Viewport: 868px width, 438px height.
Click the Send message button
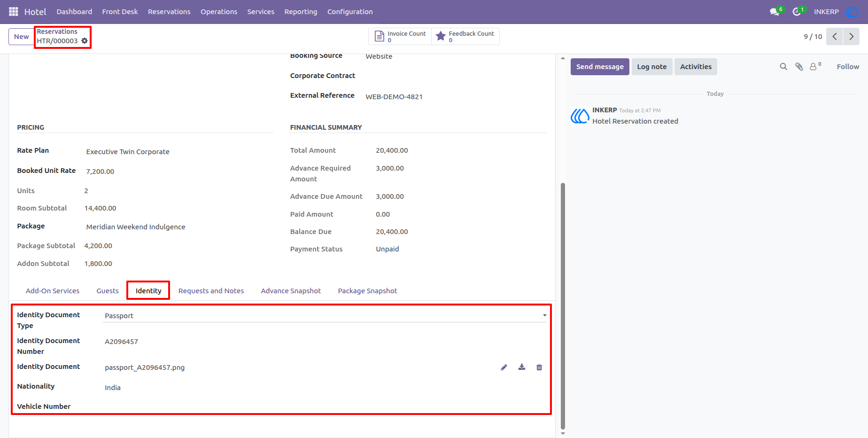coord(600,67)
